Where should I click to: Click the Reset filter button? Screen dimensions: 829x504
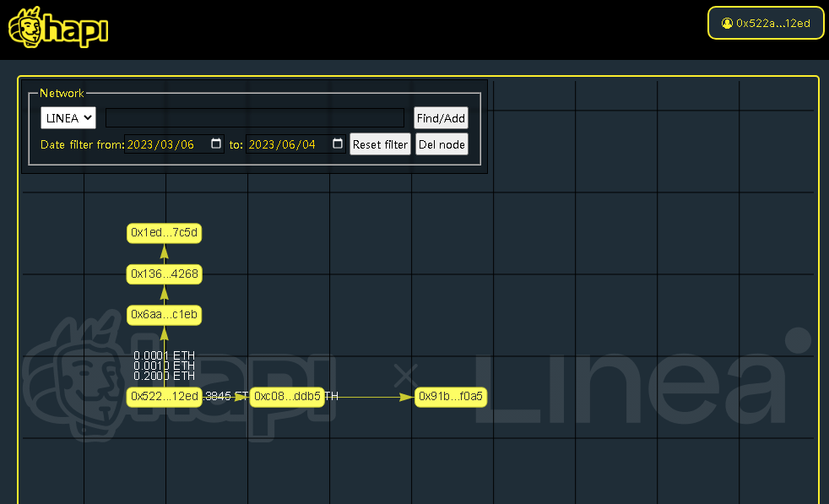click(x=380, y=144)
